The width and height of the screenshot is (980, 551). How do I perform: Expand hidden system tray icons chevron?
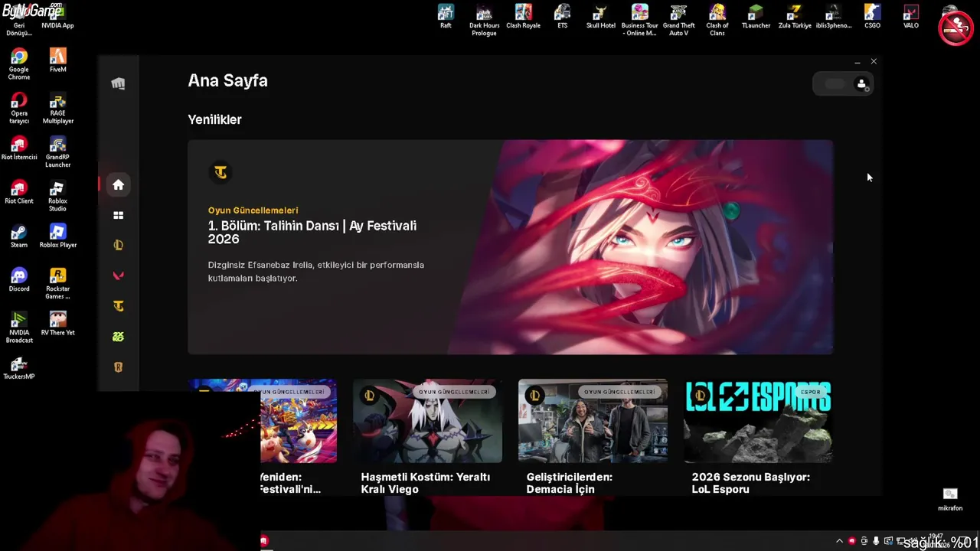pos(839,541)
